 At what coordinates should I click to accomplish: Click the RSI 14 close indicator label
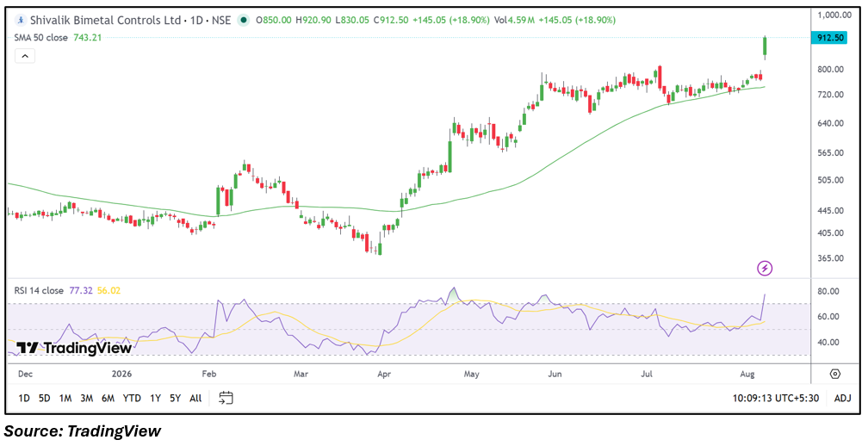[40, 290]
